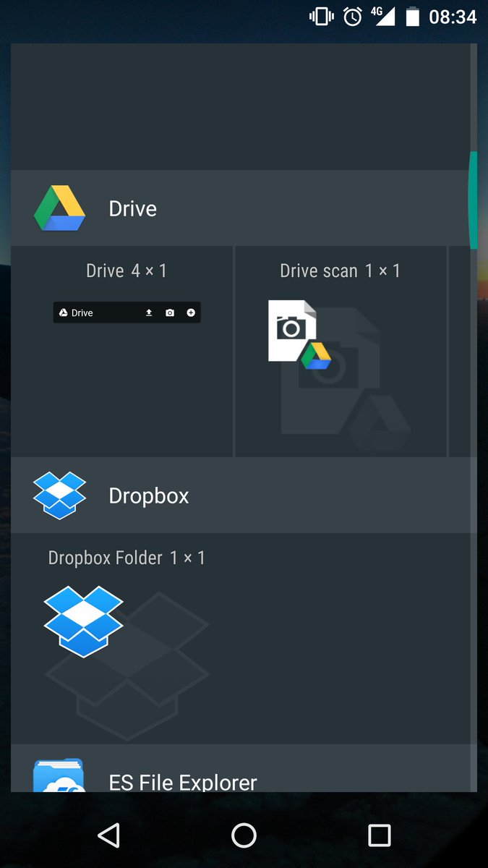Click the 'Dropbox Folder 1 × 1' label

coord(127,558)
